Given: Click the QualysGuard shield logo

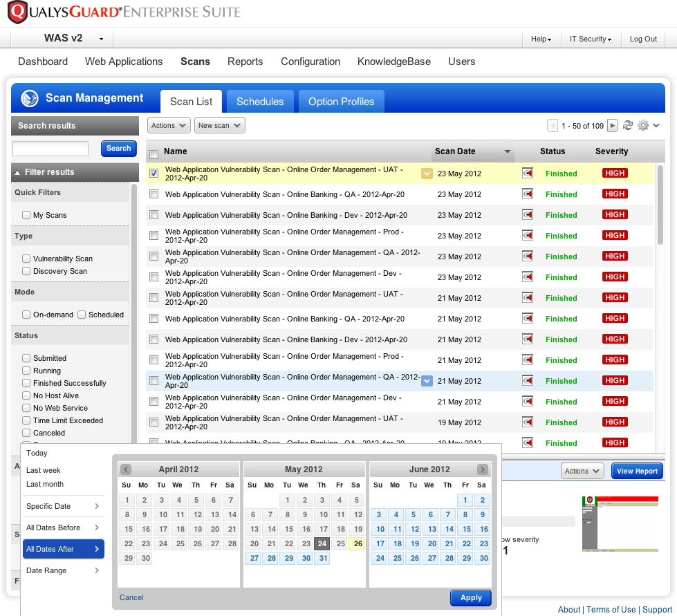Looking at the screenshot, I should tap(17, 12).
